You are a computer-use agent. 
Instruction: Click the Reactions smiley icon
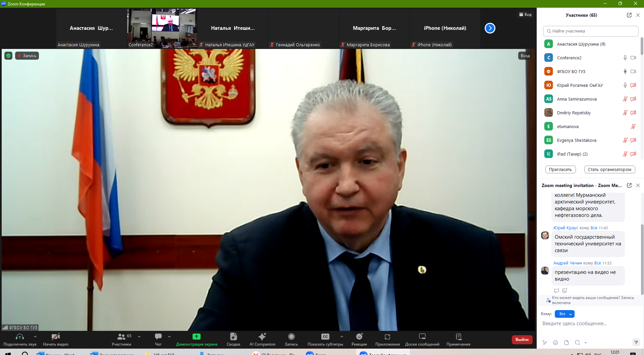coord(359,337)
